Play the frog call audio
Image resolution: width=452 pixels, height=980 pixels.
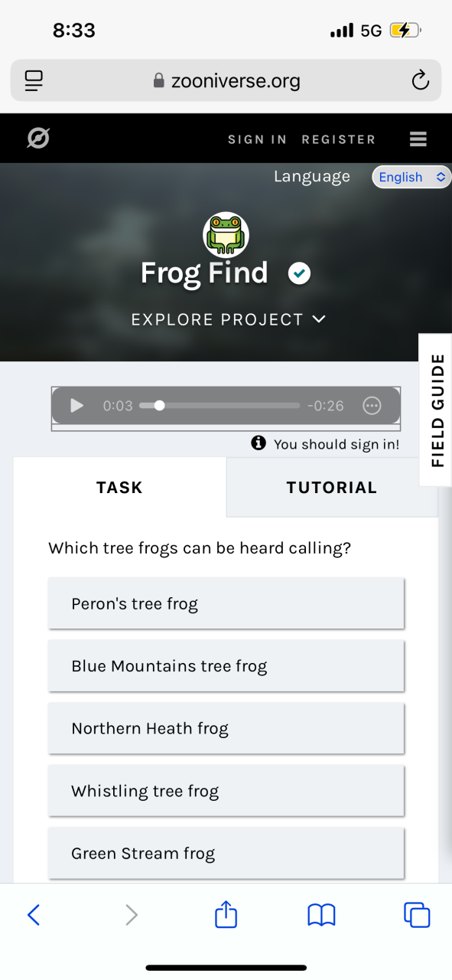pyautogui.click(x=76, y=406)
